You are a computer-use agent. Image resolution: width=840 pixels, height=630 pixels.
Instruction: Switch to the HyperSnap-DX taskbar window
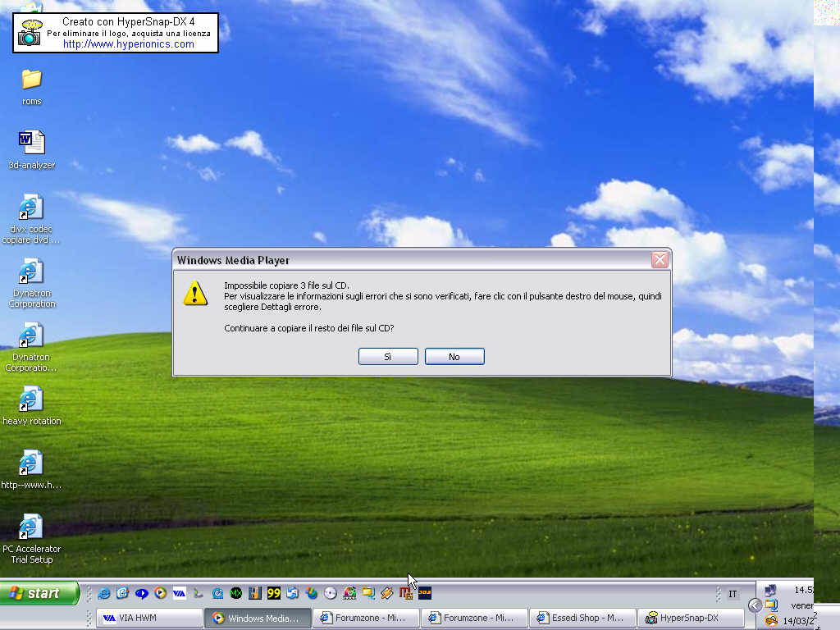pos(691,619)
